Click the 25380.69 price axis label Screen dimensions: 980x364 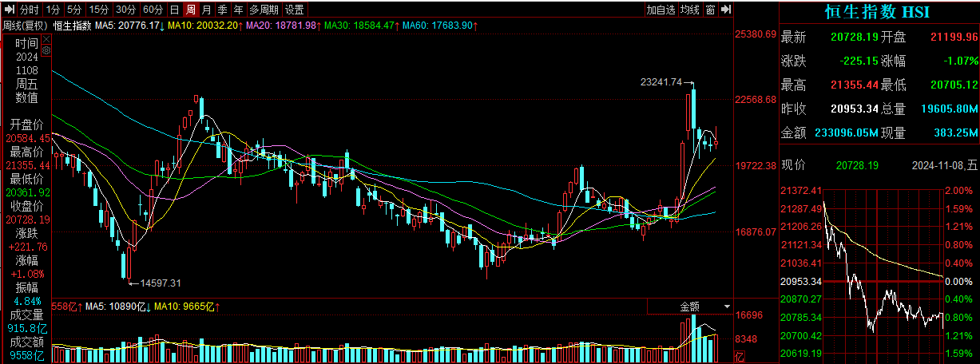[x=756, y=34]
